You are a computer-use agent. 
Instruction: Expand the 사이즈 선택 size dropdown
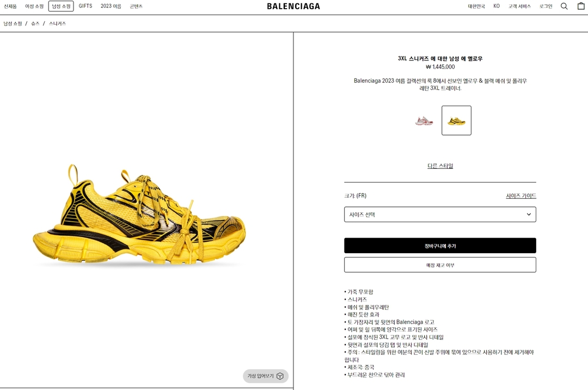click(440, 215)
